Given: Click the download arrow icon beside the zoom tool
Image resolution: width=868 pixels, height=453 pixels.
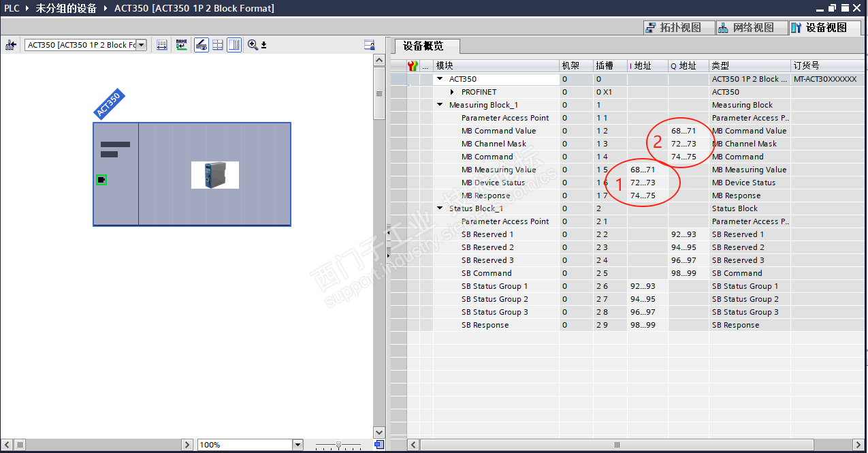Looking at the screenshot, I should tap(263, 45).
